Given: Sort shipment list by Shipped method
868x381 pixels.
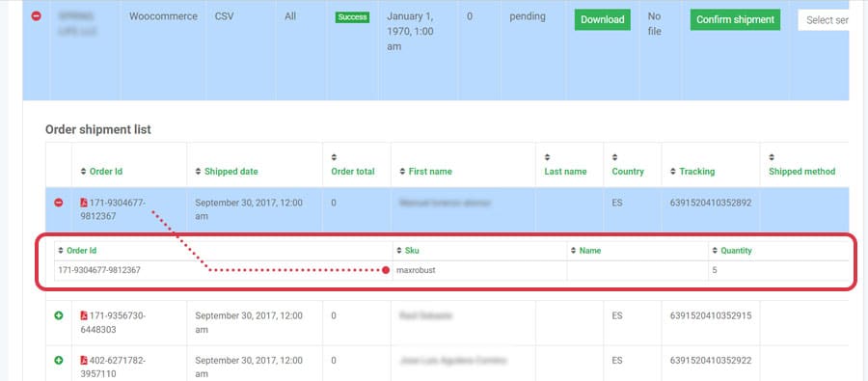Looking at the screenshot, I should [x=801, y=165].
